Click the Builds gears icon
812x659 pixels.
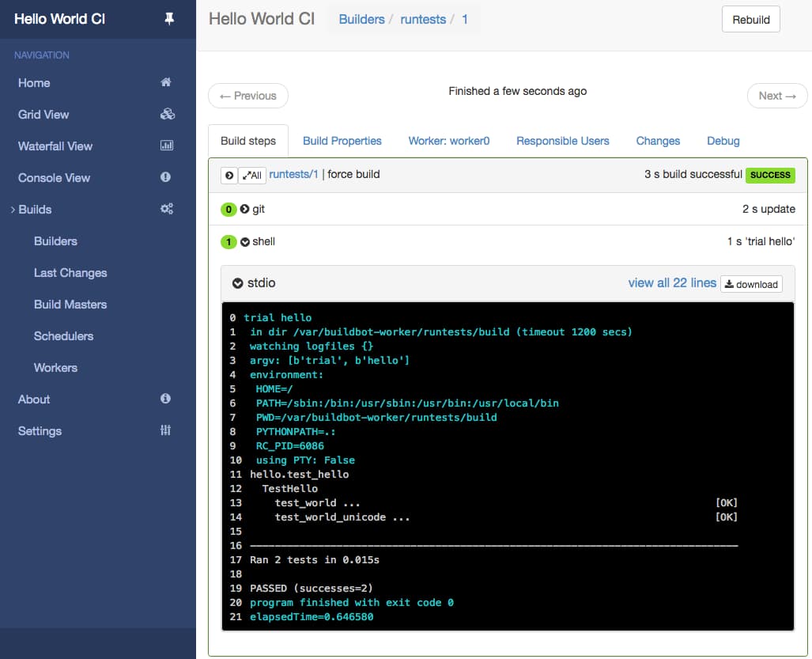point(167,209)
